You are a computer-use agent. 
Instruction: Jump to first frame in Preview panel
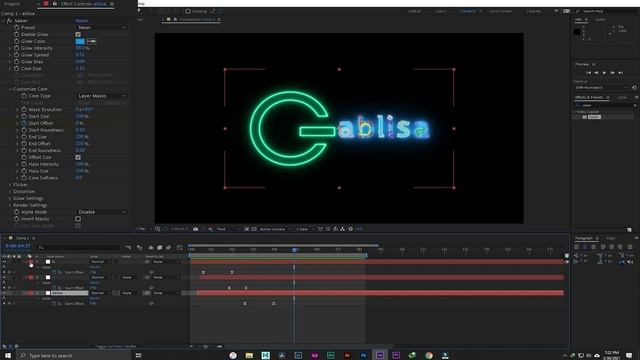(589, 73)
